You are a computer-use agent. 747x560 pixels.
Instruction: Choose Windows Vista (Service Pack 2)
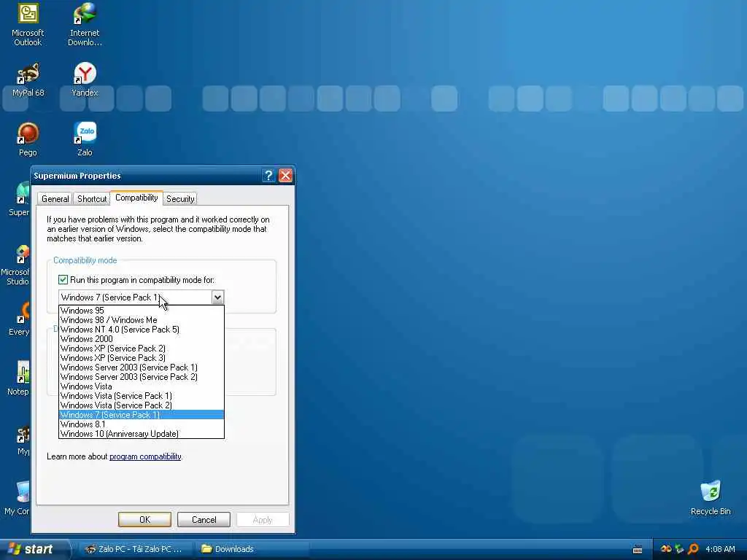point(141,405)
